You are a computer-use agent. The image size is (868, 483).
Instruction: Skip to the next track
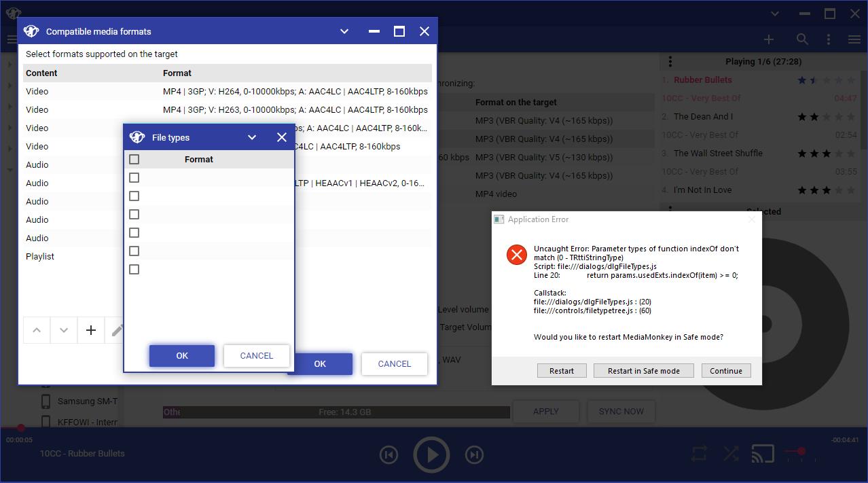tap(474, 454)
